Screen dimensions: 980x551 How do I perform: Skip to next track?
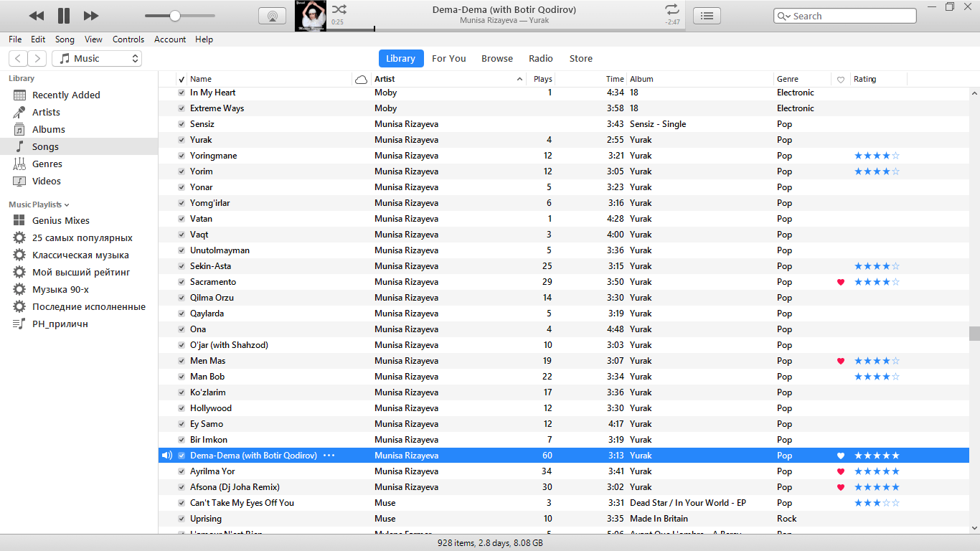(91, 16)
